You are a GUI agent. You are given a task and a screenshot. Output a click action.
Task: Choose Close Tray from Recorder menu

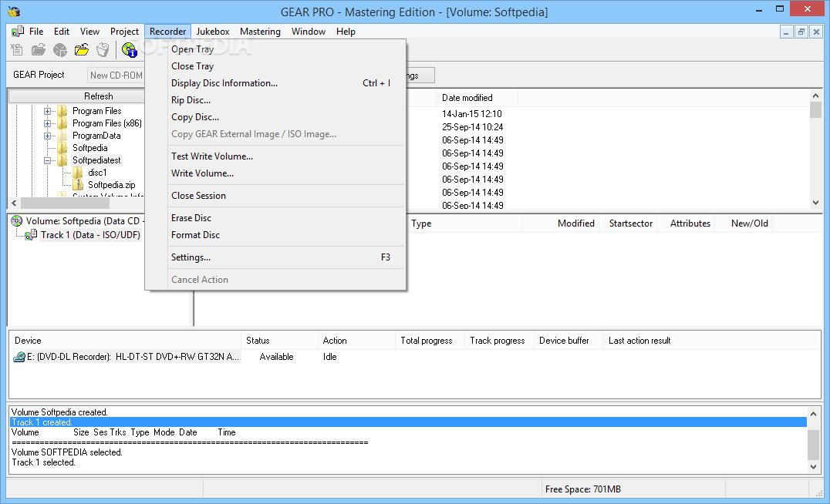pyautogui.click(x=276, y=66)
